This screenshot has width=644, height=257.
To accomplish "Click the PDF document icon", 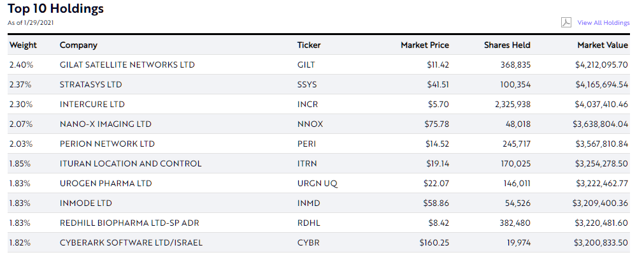I will tap(566, 22).
